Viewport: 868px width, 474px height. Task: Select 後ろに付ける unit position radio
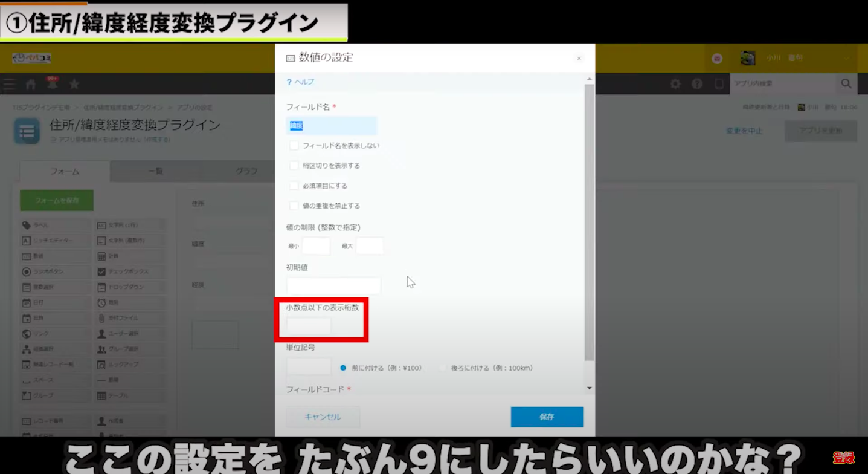click(444, 368)
